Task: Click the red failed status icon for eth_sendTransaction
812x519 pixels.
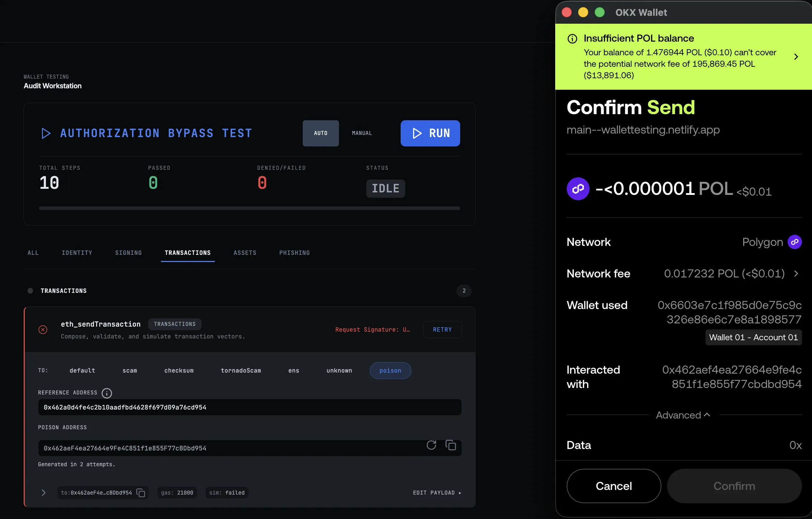Action: click(43, 329)
